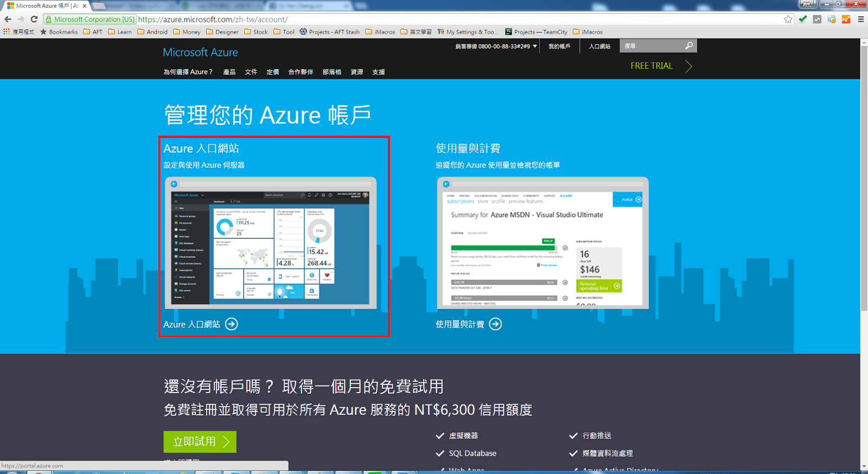Open the 支援 menu
This screenshot has height=474, width=868.
pos(379,72)
